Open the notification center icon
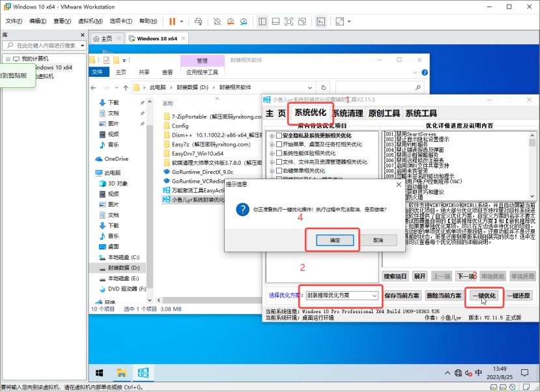540x392 pixels. [524, 372]
